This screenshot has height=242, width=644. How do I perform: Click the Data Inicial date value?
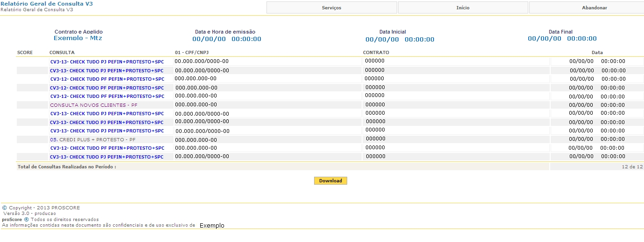[399, 40]
